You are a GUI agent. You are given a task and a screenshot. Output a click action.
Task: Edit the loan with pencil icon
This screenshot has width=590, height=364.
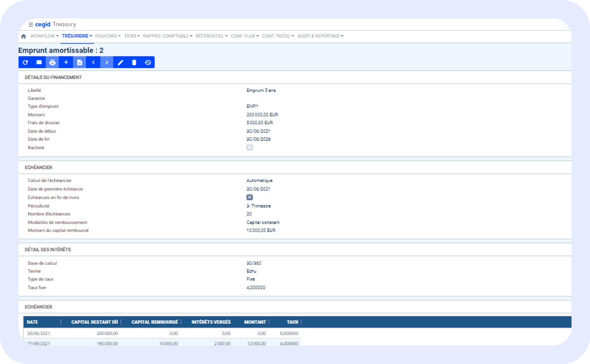(121, 62)
